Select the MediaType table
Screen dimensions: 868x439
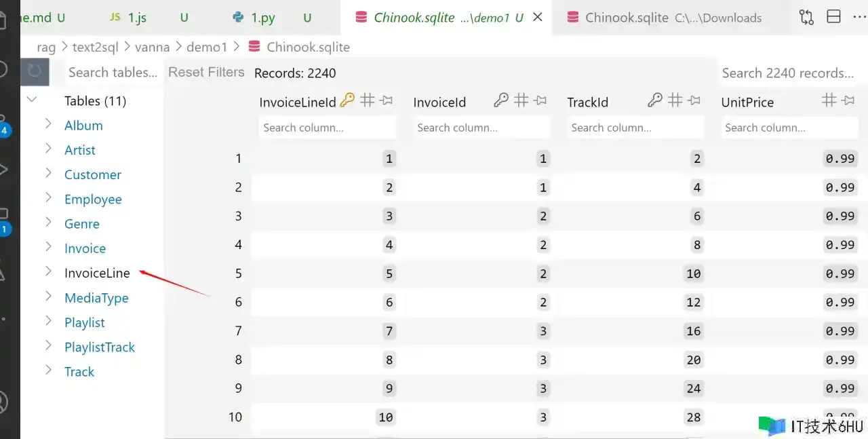[96, 298]
